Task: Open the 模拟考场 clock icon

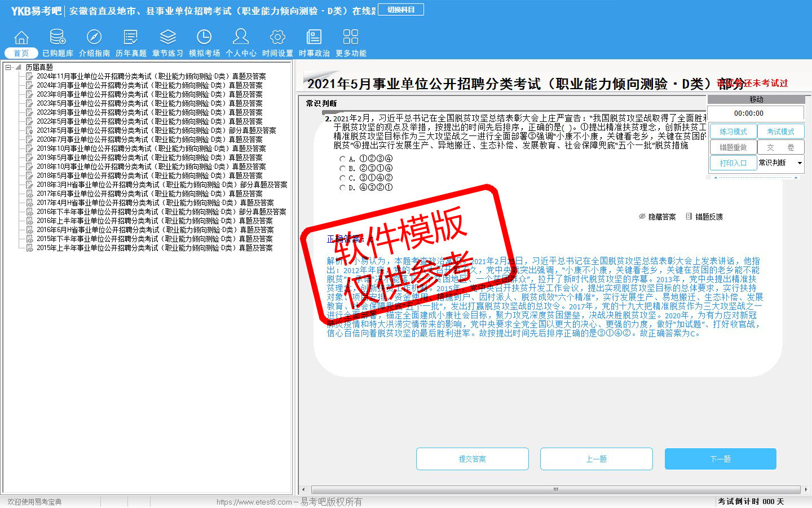Action: click(x=204, y=38)
